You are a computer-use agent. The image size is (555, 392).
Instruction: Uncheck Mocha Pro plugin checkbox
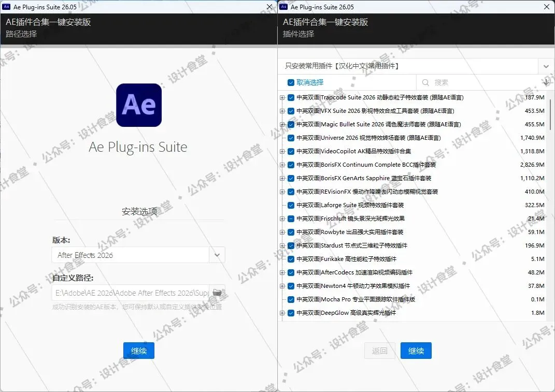291,299
